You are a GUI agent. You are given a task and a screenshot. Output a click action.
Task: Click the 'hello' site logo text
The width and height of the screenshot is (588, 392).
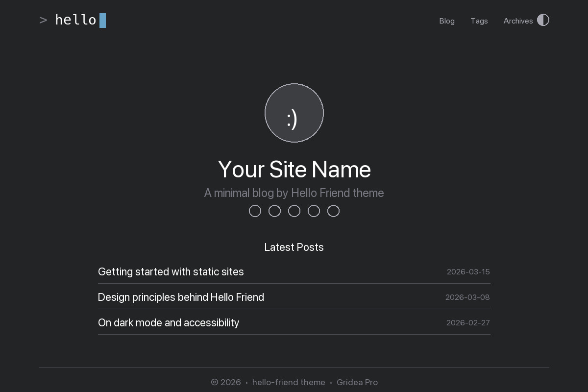click(x=76, y=20)
